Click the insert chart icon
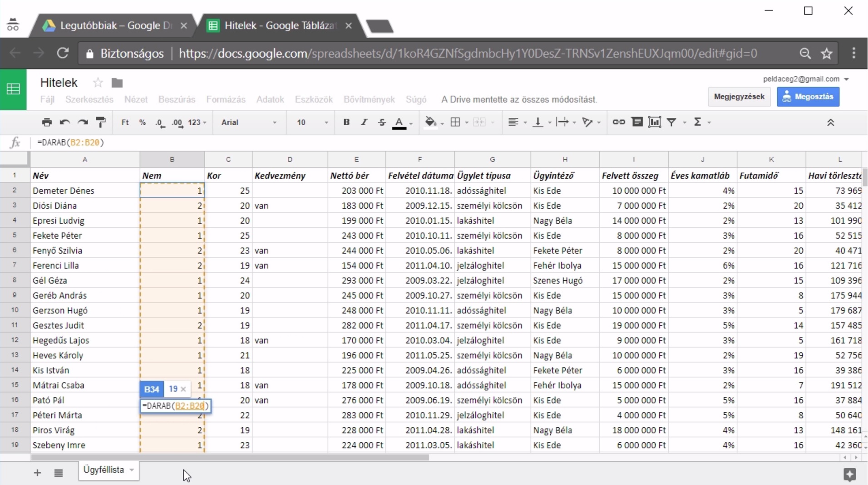 654,122
